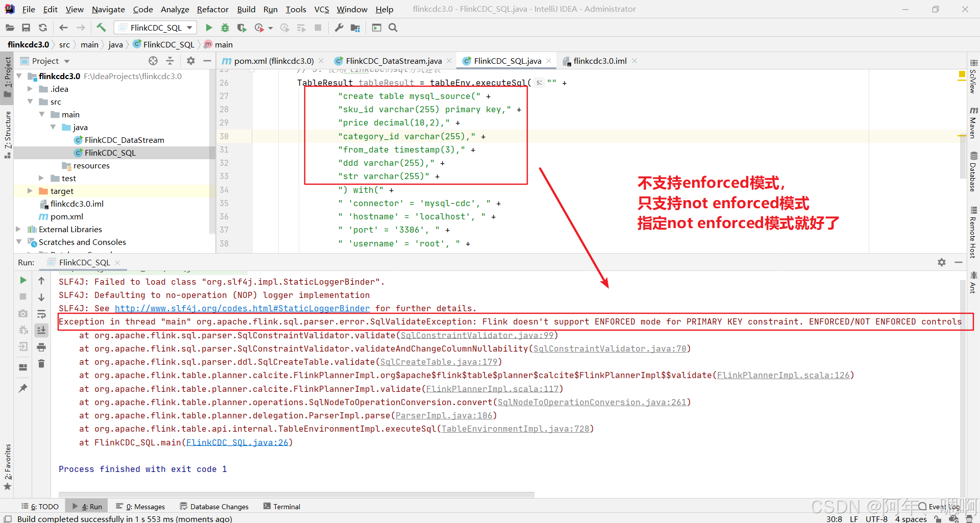Screen dimensions: 980x523
Task: Click the Run Anything toolbar icon
Action: (377, 28)
